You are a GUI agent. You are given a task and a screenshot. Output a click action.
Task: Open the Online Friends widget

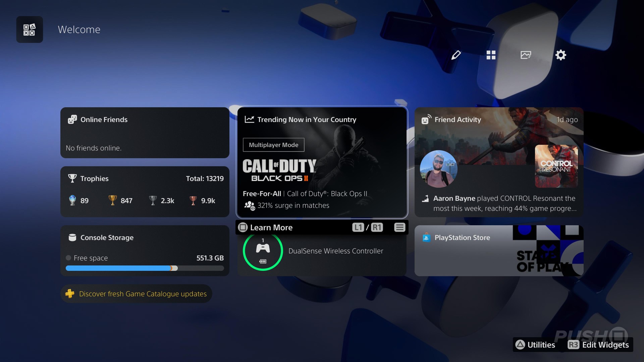tap(145, 133)
